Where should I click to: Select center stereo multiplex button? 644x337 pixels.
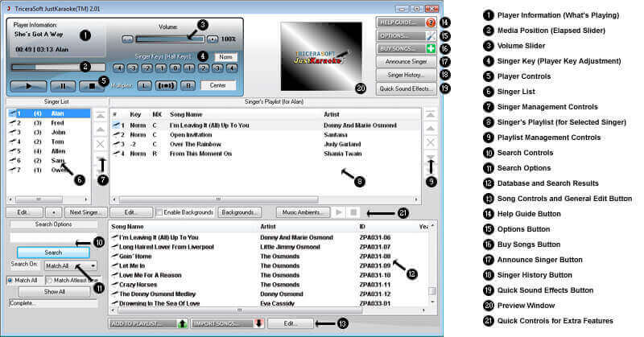(166, 85)
